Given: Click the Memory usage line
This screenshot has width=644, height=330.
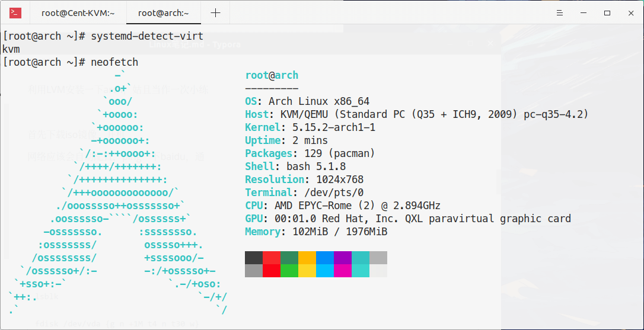Looking at the screenshot, I should [x=316, y=232].
